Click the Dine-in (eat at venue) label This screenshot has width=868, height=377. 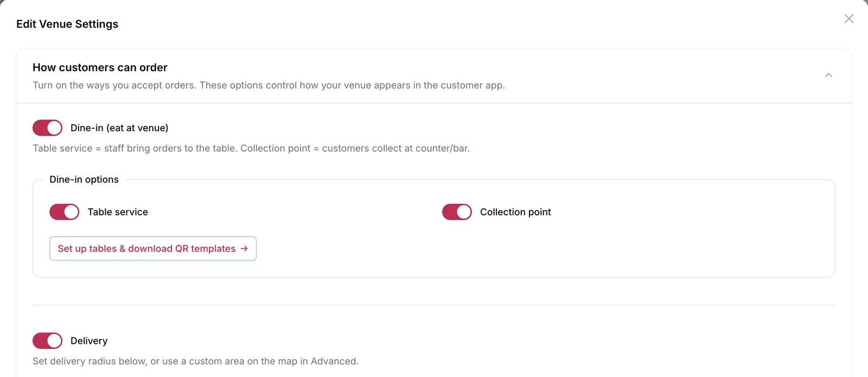tap(119, 128)
